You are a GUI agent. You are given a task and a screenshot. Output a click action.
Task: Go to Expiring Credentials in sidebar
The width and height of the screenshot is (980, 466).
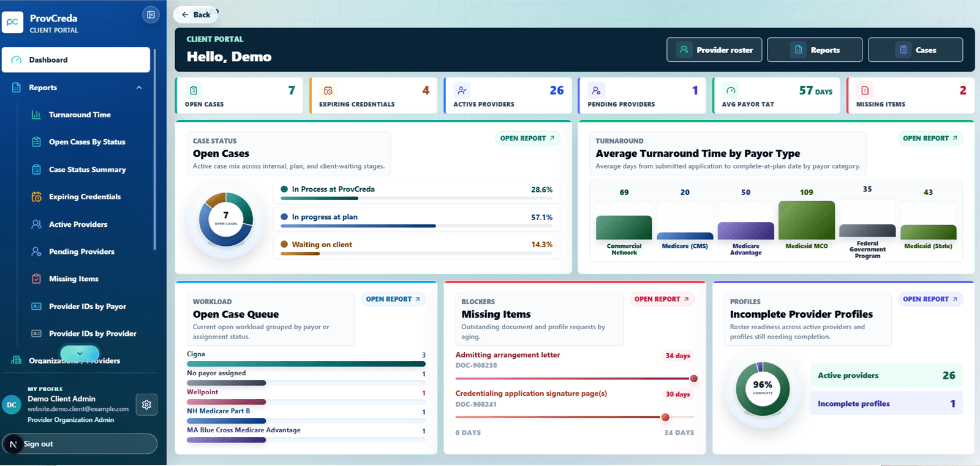[x=85, y=197]
